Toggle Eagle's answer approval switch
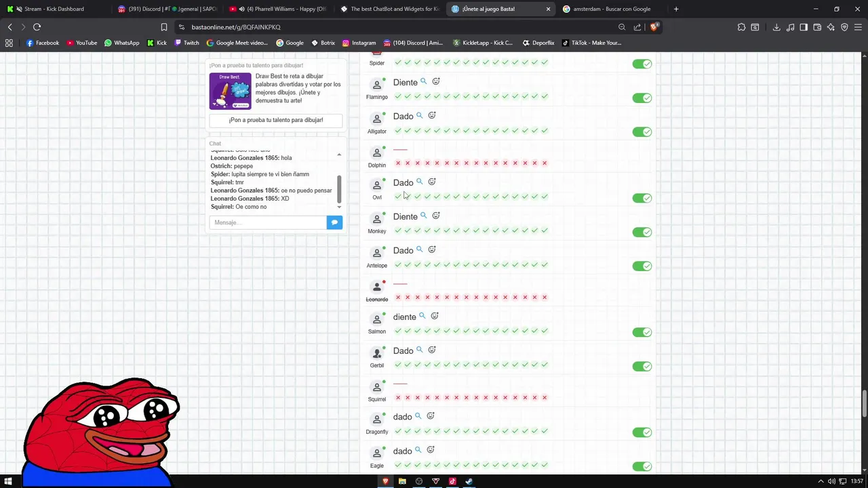Viewport: 868px width, 488px height. click(x=642, y=466)
